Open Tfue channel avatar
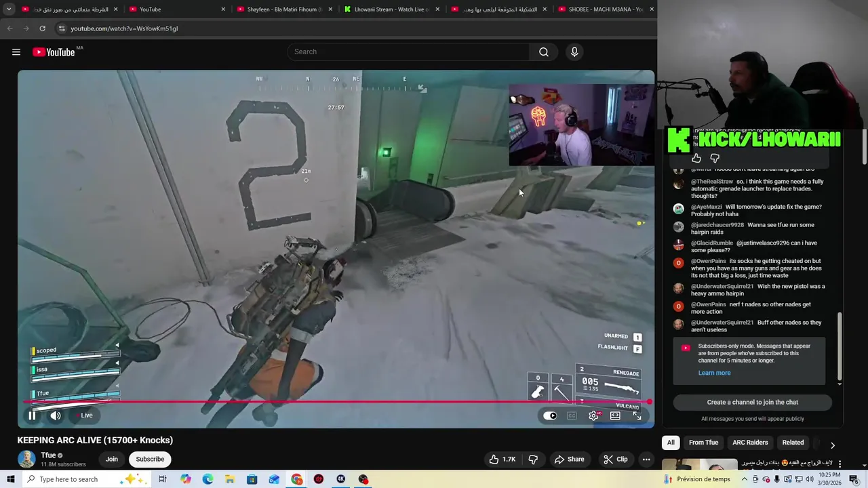The width and height of the screenshot is (868, 488). (26, 459)
